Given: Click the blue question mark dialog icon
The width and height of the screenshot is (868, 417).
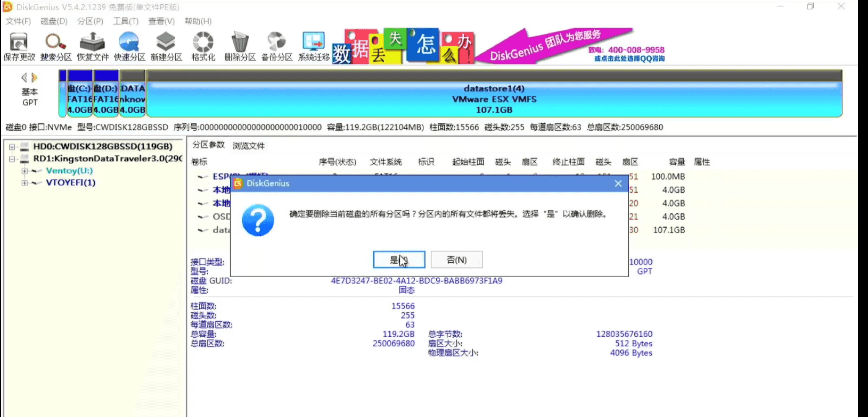Looking at the screenshot, I should [258, 220].
